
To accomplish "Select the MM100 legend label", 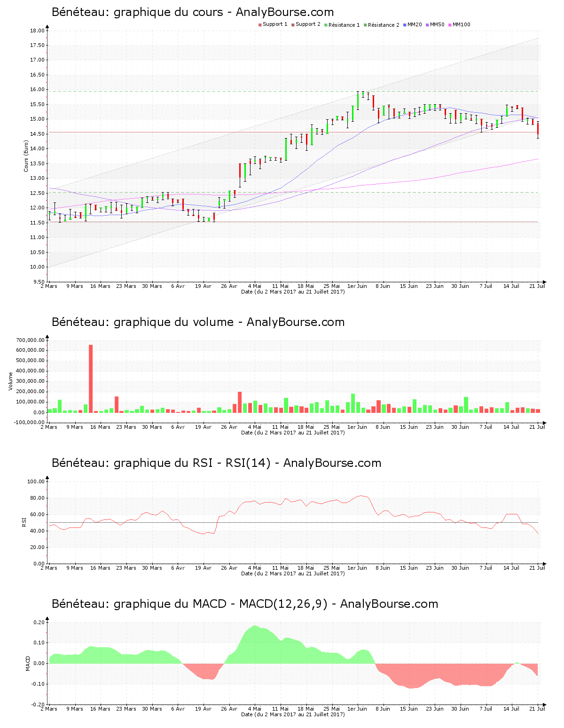I will (x=461, y=24).
